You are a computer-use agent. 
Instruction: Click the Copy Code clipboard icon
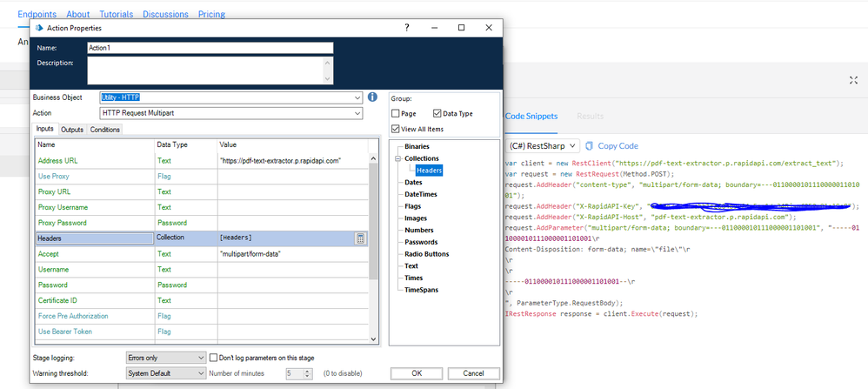[590, 146]
